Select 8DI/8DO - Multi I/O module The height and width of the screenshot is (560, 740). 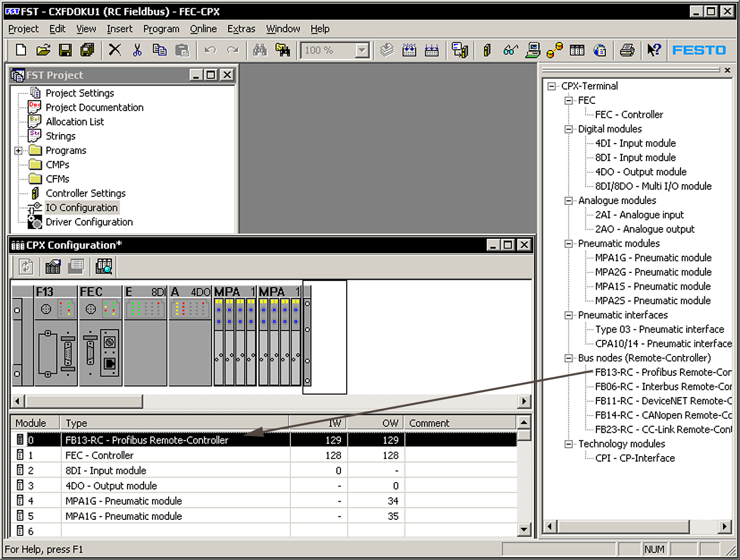(x=653, y=186)
